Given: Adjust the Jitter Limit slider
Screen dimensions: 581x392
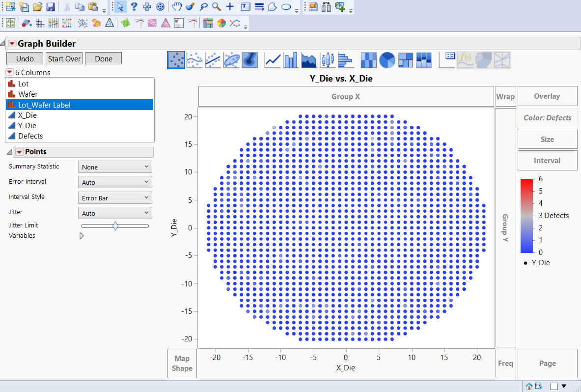Looking at the screenshot, I should 115,225.
